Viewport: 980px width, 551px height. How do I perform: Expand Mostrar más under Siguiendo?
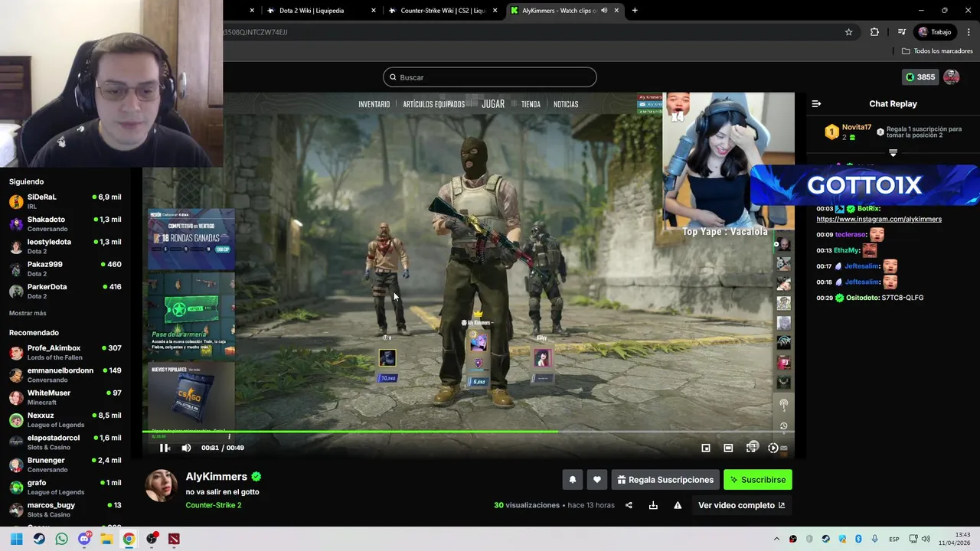pos(28,313)
